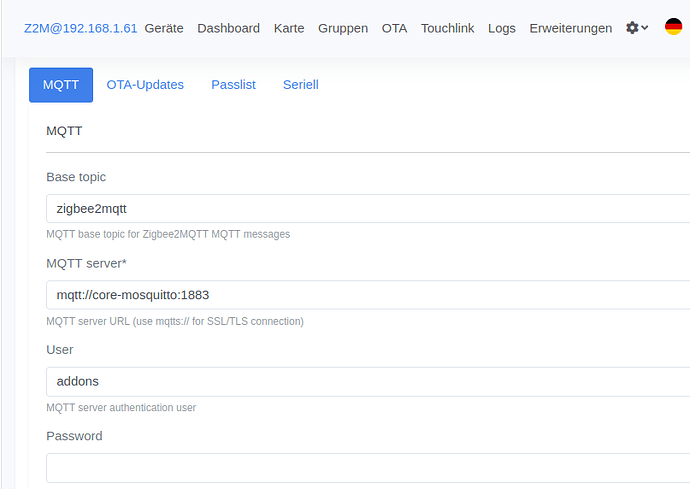Open the settings gear dropdown
Viewport: 690px width, 489px height.
(x=637, y=28)
